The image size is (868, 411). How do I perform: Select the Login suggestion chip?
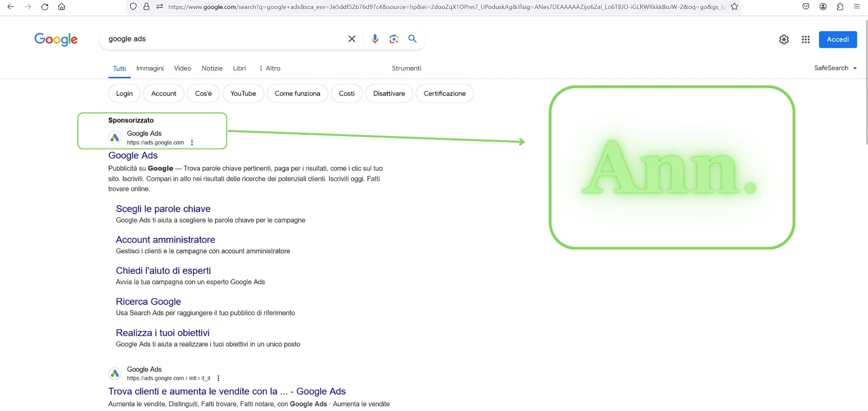point(124,94)
